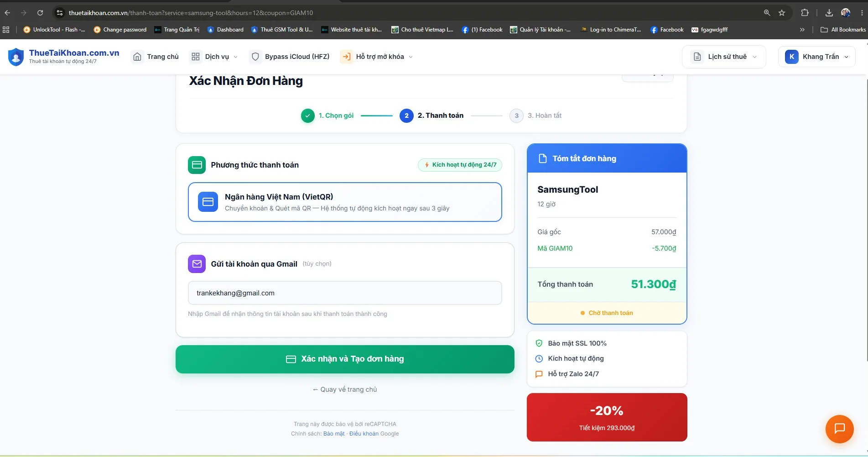The image size is (868, 457).
Task: Select step 2. Thanh toán
Action: tap(431, 116)
